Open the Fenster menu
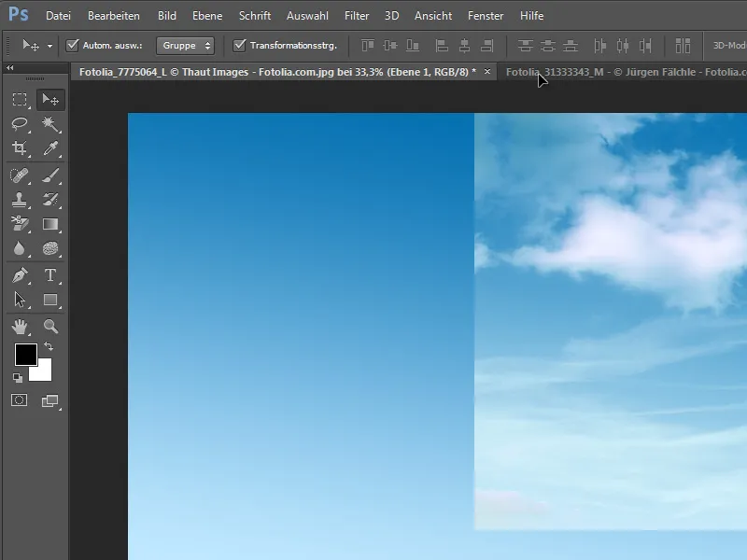The height and width of the screenshot is (560, 747). click(486, 16)
